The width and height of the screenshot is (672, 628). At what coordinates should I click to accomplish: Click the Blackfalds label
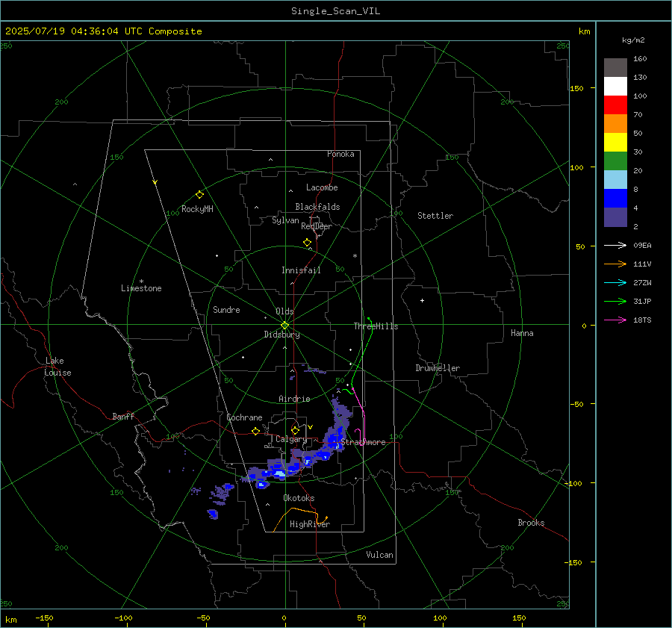(x=317, y=207)
